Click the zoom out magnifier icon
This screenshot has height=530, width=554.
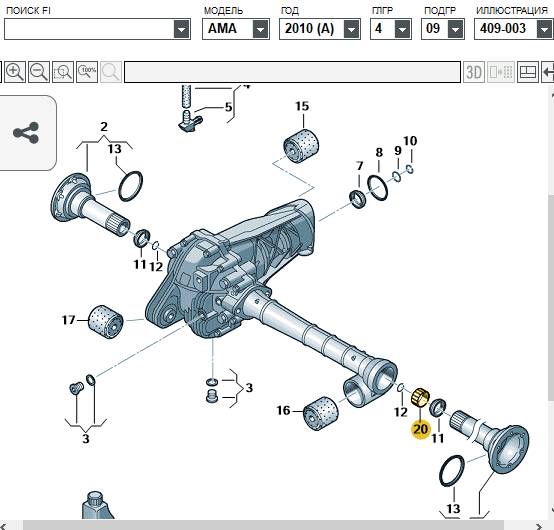(39, 72)
